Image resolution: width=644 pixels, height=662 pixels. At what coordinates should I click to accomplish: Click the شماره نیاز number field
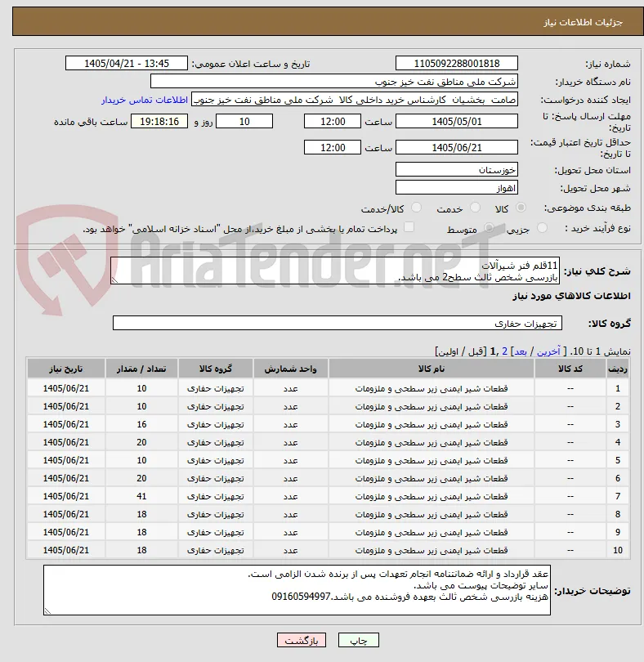click(x=457, y=63)
